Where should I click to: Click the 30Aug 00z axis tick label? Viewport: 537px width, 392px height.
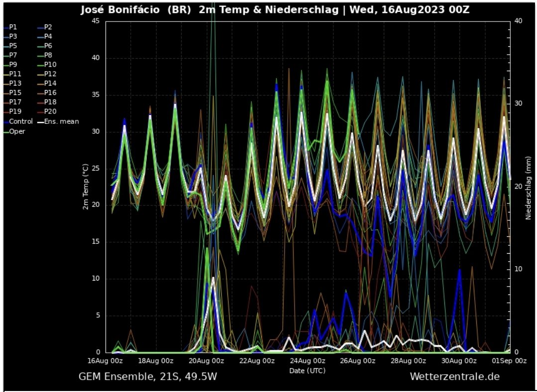[x=459, y=361]
